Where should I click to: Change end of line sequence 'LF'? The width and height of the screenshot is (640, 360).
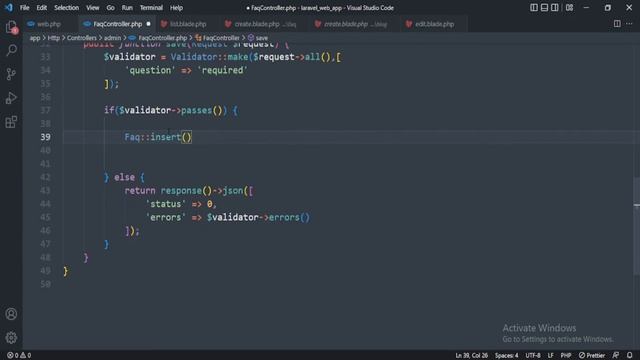(x=551, y=356)
